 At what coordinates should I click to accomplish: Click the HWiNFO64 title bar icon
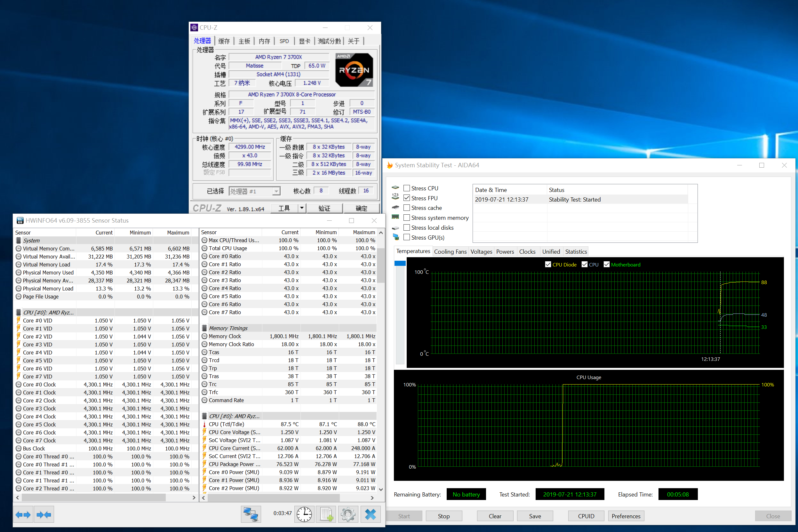point(20,220)
